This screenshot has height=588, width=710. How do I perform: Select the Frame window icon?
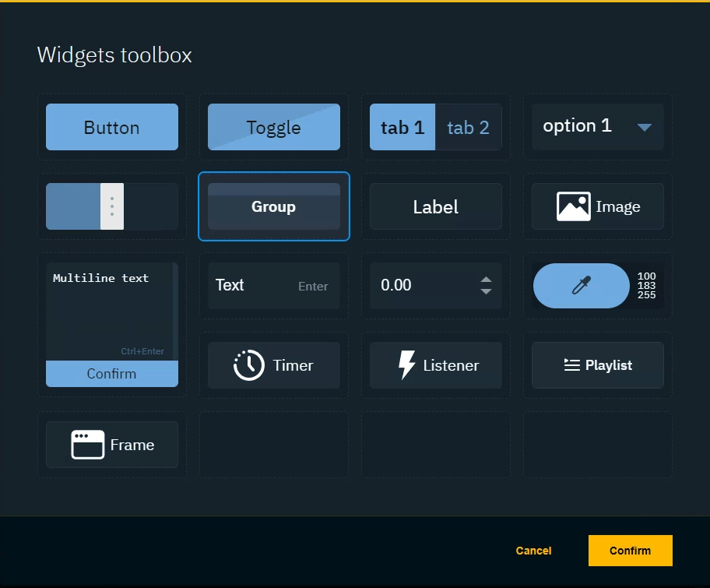(x=87, y=445)
